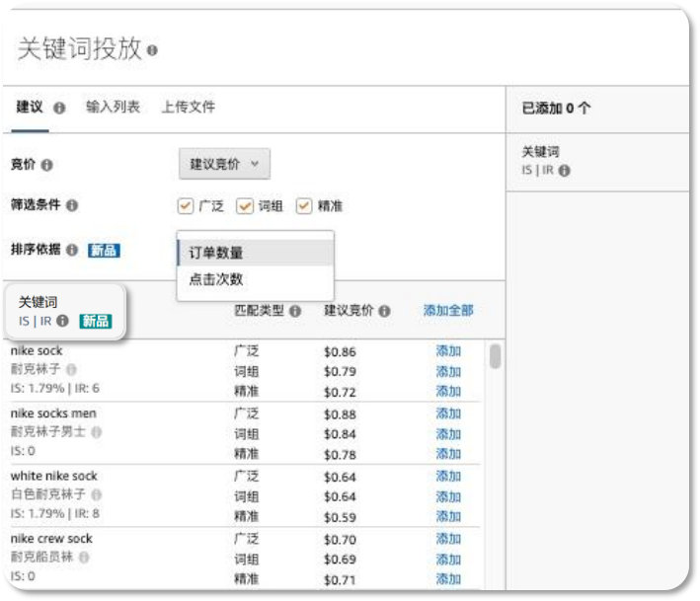Add nike socks men 广泛 at $0.88
The width and height of the screenshot is (700, 601).
point(448,414)
